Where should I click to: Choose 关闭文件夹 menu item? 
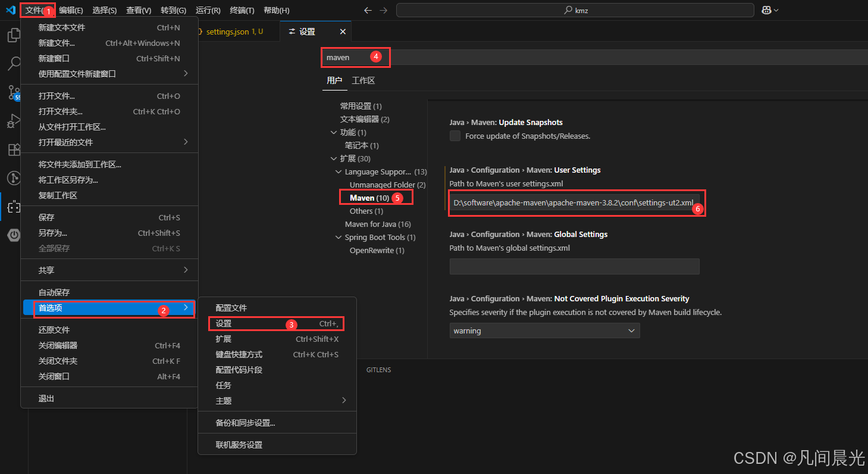click(109, 361)
